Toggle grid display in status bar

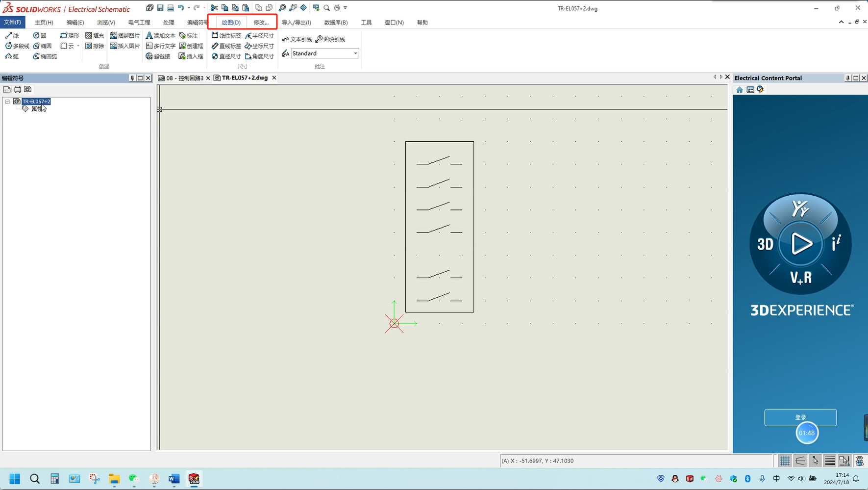click(785, 461)
